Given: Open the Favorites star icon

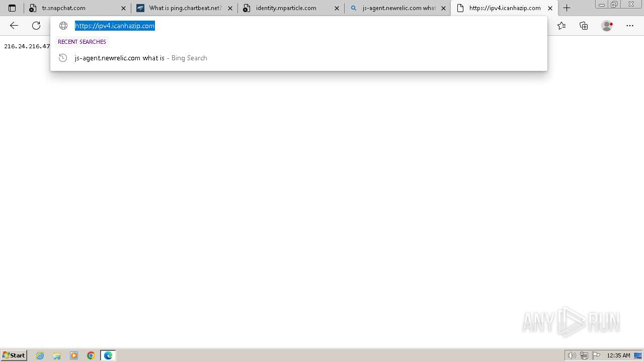Looking at the screenshot, I should click(561, 26).
